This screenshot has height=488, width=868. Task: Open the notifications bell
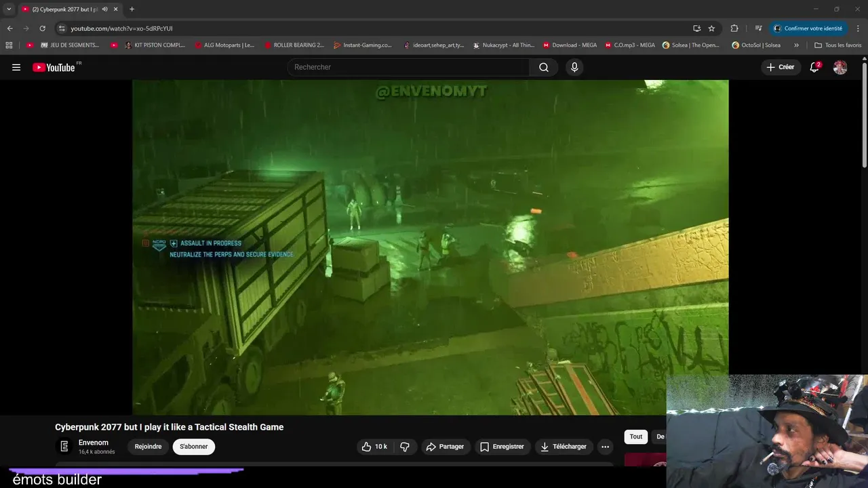point(815,67)
